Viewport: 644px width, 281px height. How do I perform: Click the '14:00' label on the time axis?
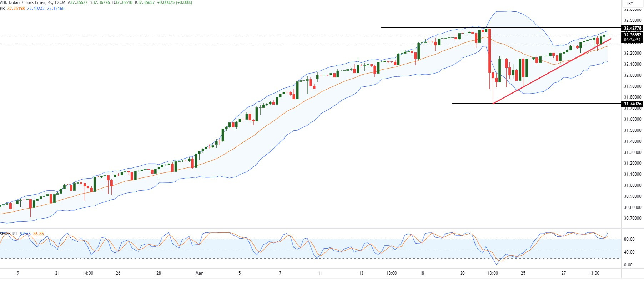tap(88, 273)
